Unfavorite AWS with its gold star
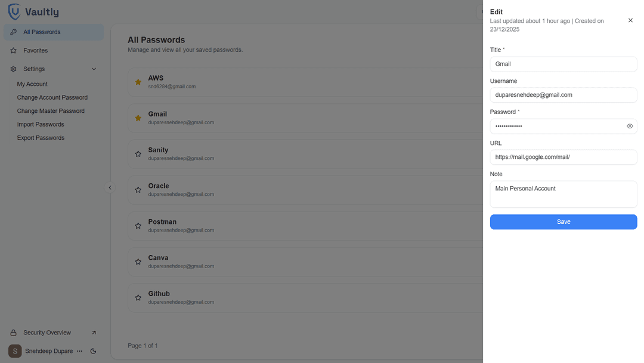Screen dimensions: 644x363 [138, 82]
